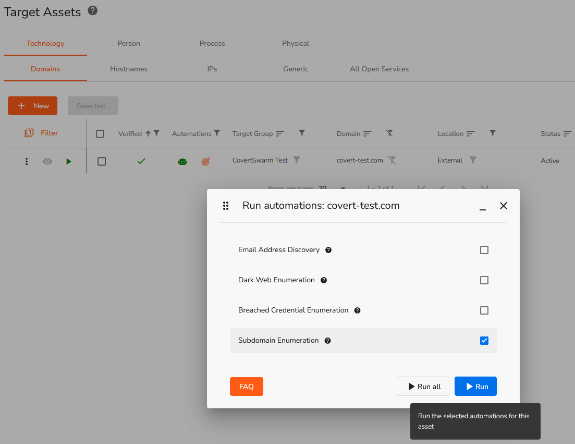
Task: Click the CovertSwarm Test target group cell
Action: pos(260,160)
